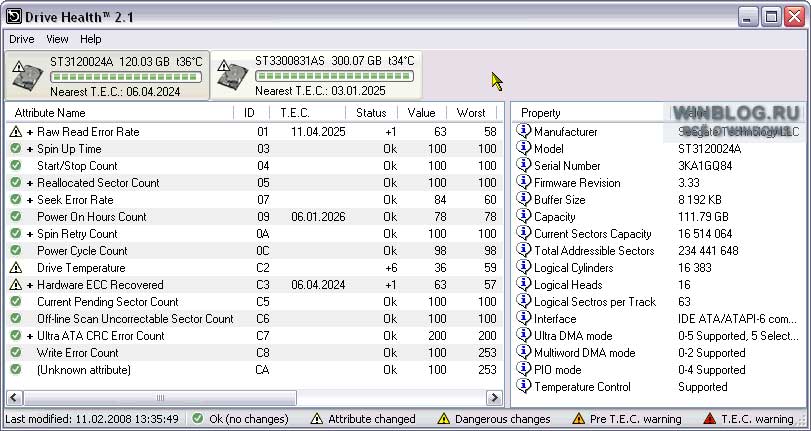Click the ST3300831AS health progress bar

click(x=335, y=76)
